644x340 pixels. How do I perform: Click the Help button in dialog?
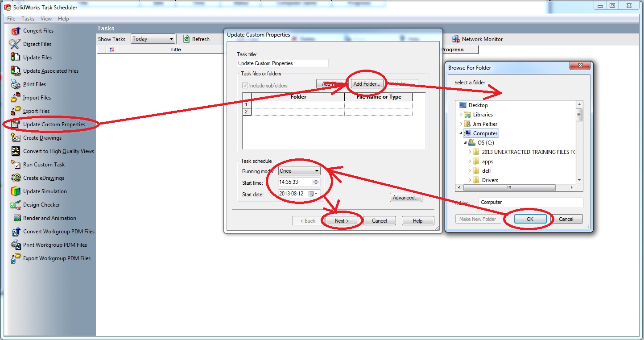coord(418,221)
